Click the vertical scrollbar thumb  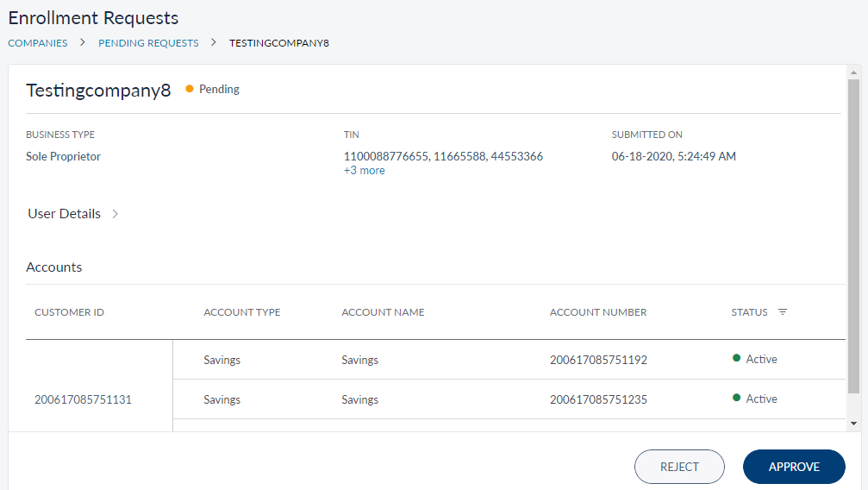coord(853,233)
